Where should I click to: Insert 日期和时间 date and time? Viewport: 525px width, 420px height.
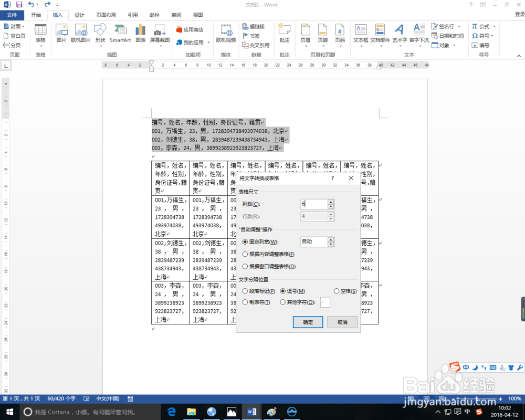pyautogui.click(x=448, y=36)
